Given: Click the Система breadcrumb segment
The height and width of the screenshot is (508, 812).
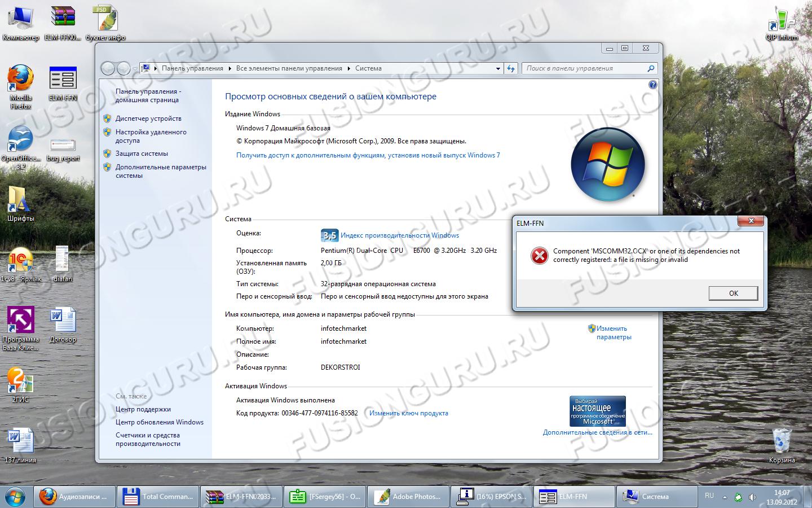Looking at the screenshot, I should [x=368, y=68].
